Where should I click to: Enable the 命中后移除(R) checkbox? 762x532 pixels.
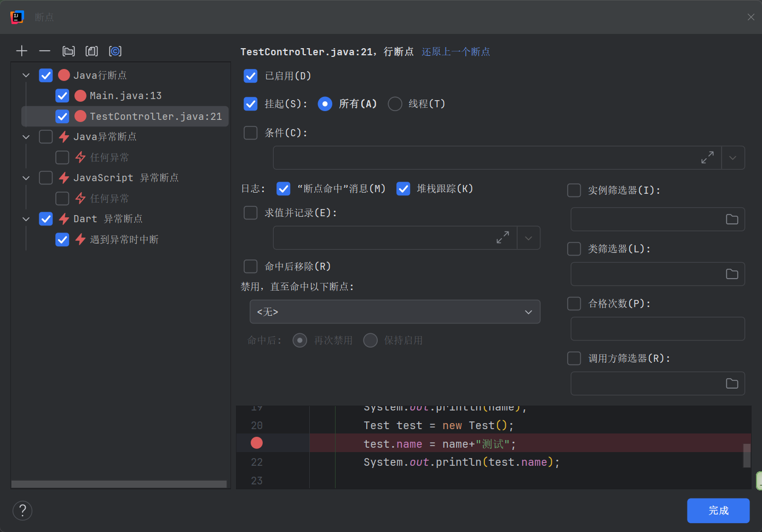coord(251,267)
